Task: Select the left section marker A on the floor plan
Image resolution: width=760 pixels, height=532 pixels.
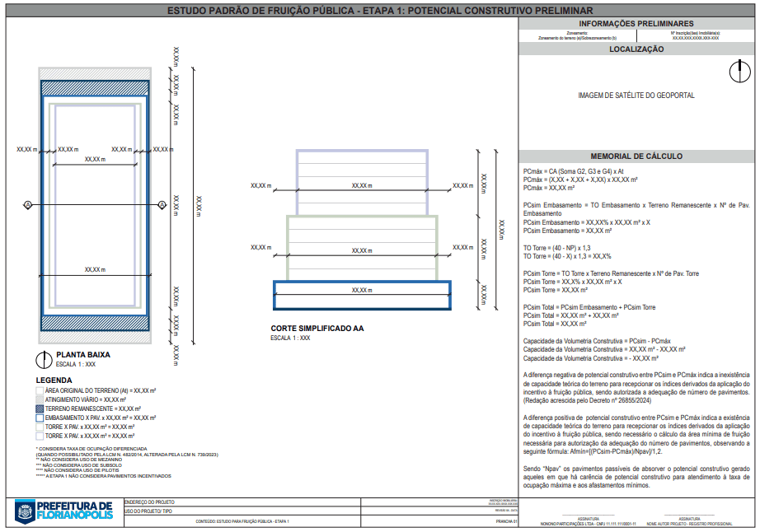Action: point(28,205)
